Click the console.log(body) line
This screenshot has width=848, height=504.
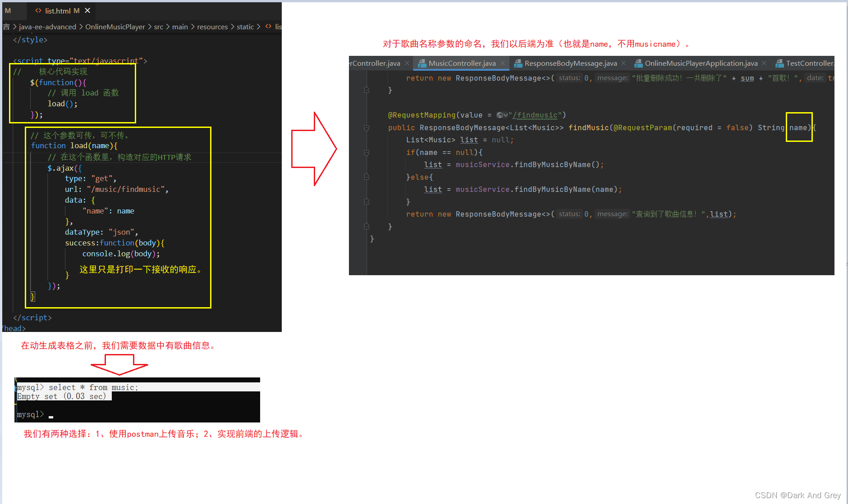[x=121, y=254]
